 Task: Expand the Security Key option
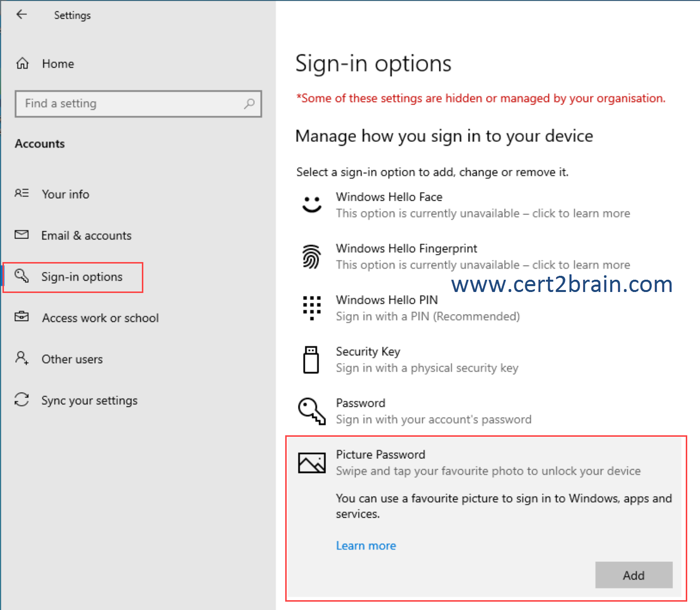(x=486, y=360)
